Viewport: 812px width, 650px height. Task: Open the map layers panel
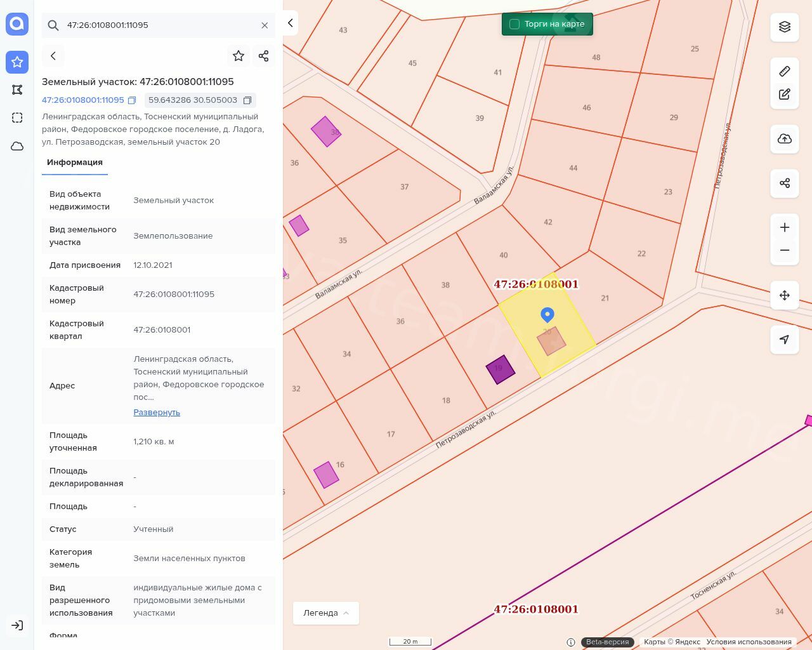[x=785, y=27]
